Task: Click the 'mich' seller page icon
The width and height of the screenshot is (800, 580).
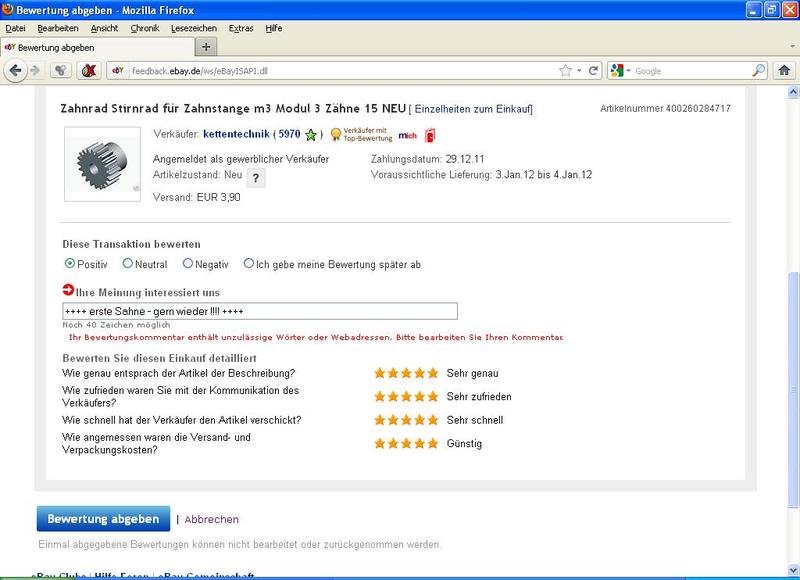Action: tap(407, 135)
